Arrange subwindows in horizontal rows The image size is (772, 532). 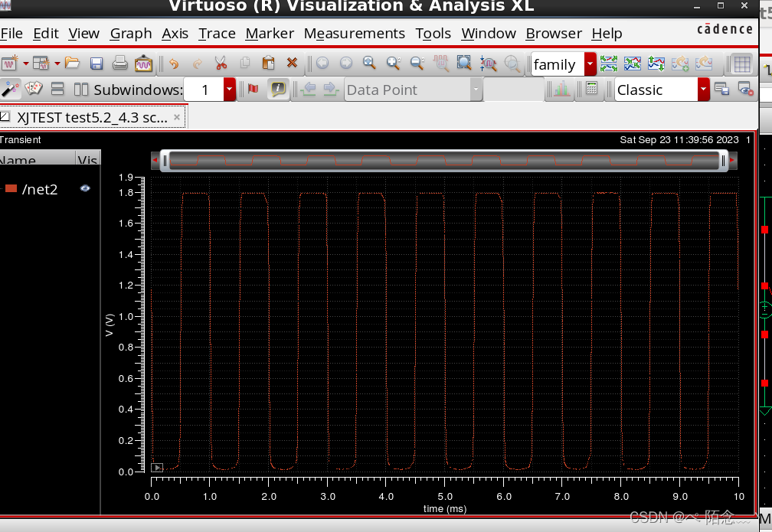57,89
